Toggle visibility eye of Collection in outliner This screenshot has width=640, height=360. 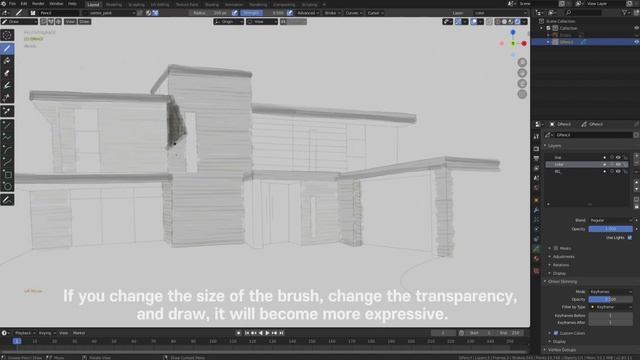pos(636,28)
